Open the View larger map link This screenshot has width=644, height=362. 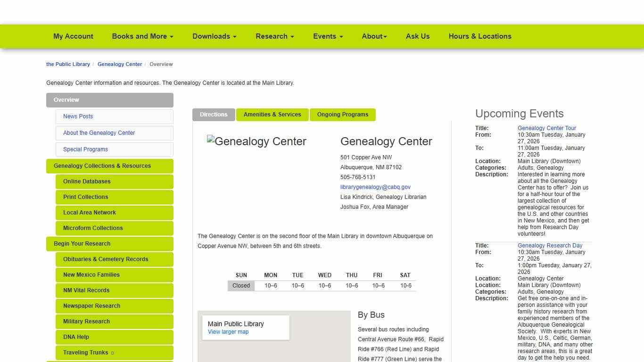(x=228, y=332)
